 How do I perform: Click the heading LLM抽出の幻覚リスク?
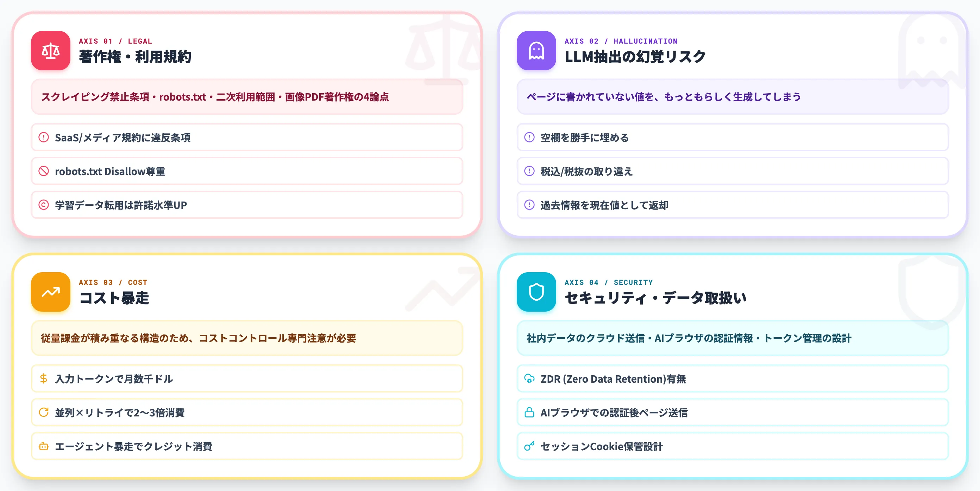click(x=635, y=57)
